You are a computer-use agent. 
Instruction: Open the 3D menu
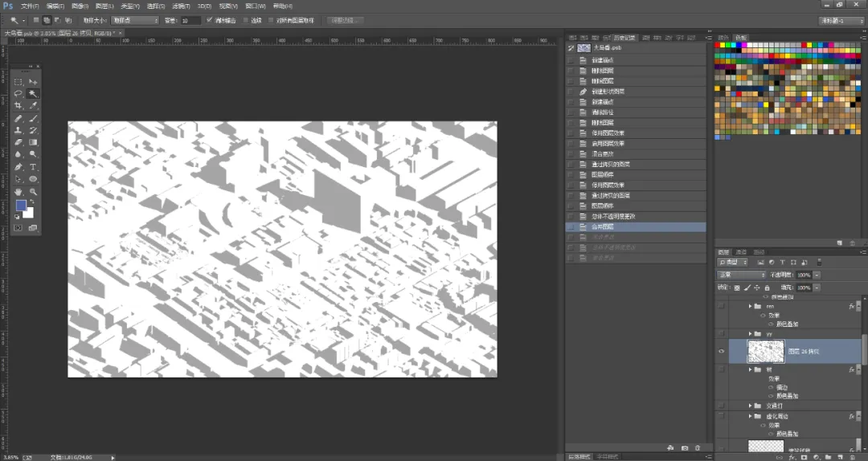click(x=204, y=6)
